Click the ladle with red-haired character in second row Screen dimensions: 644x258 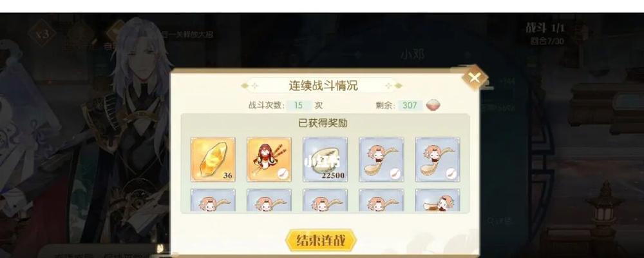point(437,201)
